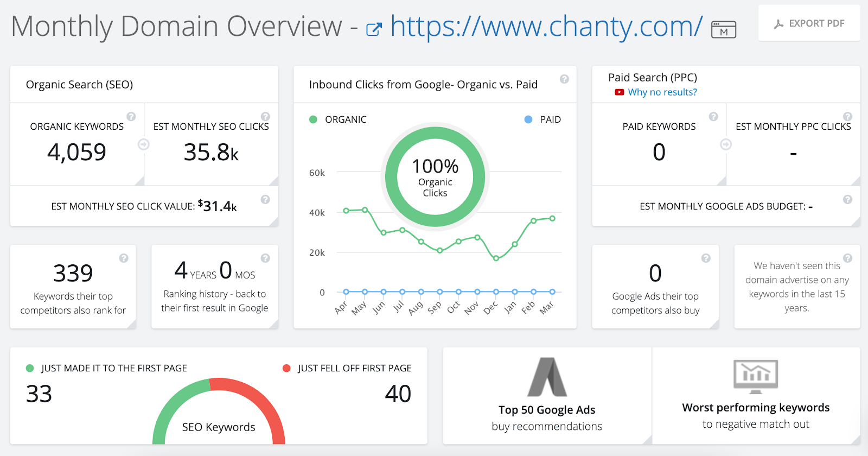The image size is (868, 456).
Task: Click the Google Ads logo icon
Action: point(547,377)
